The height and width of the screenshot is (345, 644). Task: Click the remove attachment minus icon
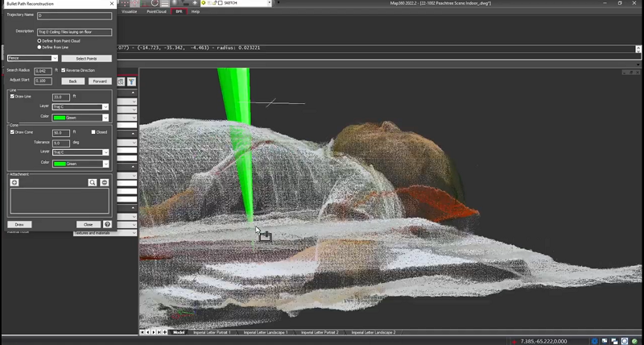pyautogui.click(x=104, y=183)
